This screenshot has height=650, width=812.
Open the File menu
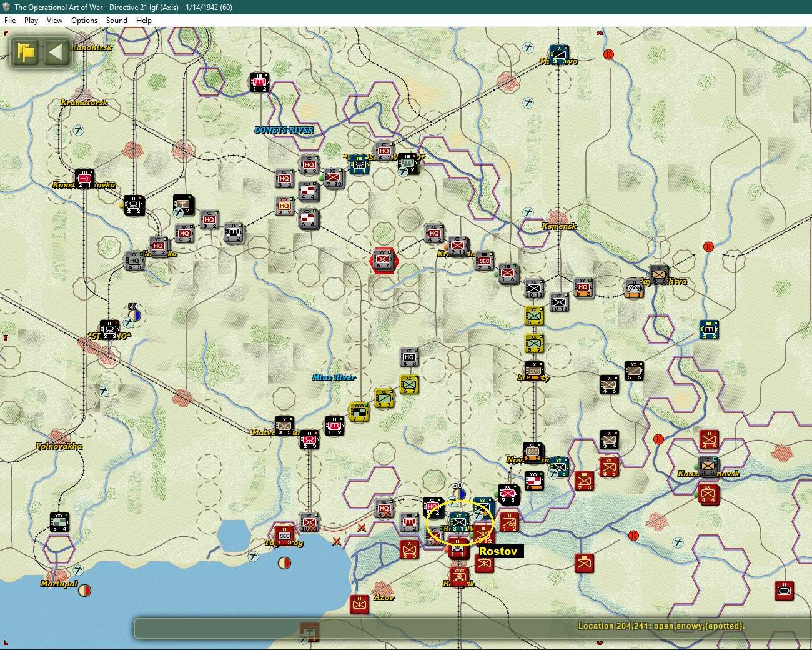coord(10,21)
